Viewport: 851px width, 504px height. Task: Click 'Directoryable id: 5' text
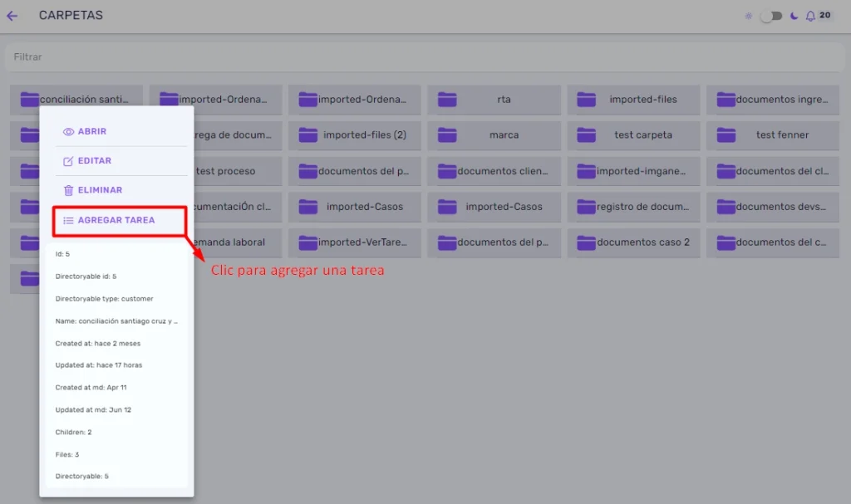pyautogui.click(x=86, y=276)
